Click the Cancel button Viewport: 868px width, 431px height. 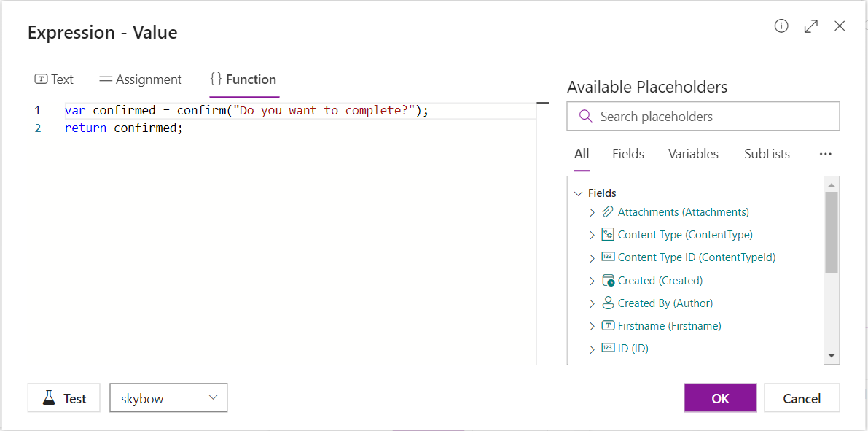tap(802, 397)
